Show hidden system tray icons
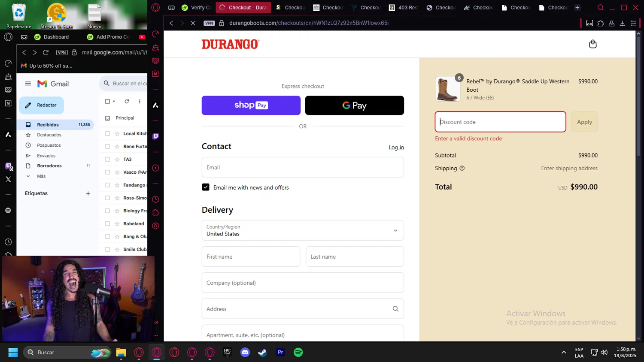Viewport: 644px width, 362px height. 564,352
